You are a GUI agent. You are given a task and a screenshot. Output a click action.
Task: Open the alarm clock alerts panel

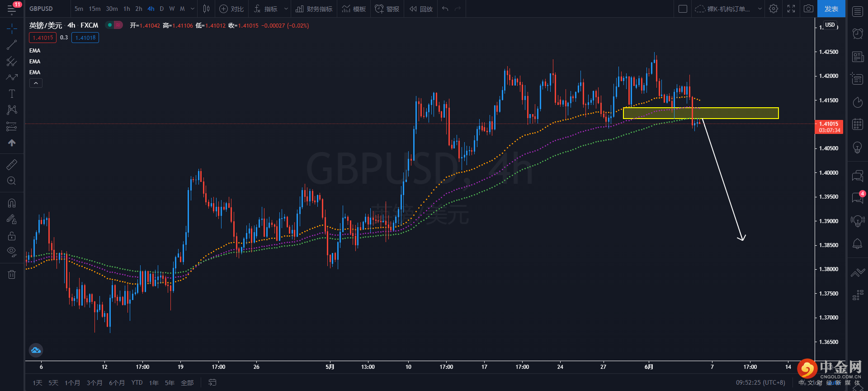(857, 33)
